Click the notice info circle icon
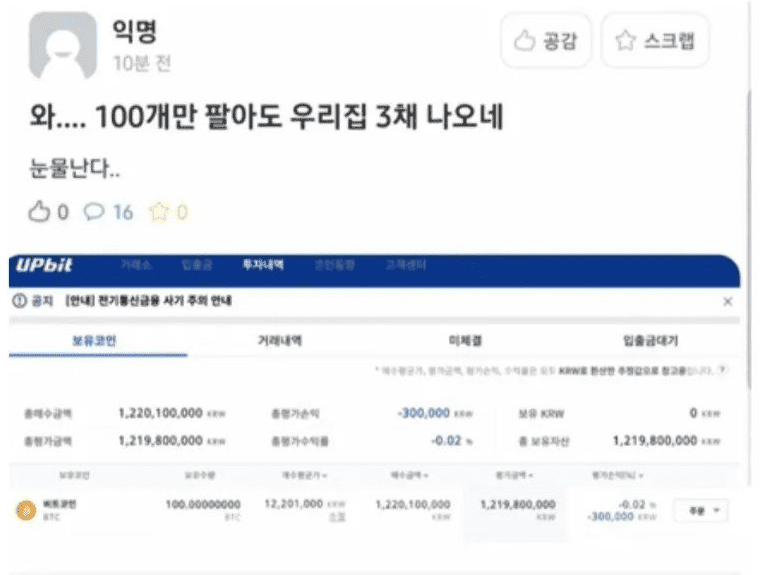Image resolution: width=770 pixels, height=575 pixels. [19, 301]
